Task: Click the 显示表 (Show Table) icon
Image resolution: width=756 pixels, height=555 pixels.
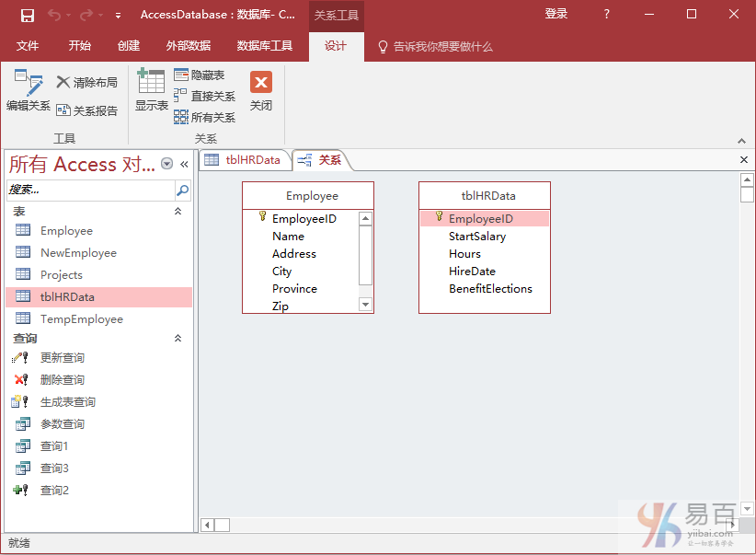Action: 151,90
